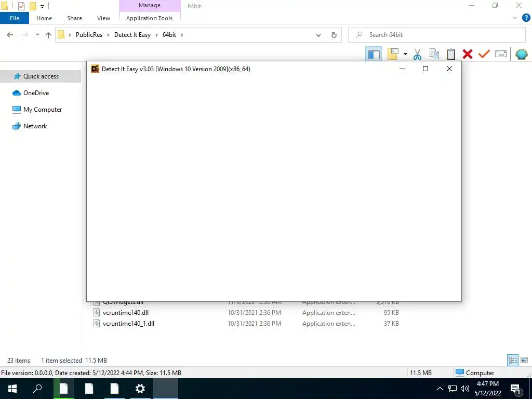Open the File ribbon tab
Image resolution: width=532 pixels, height=399 pixels.
click(x=15, y=18)
